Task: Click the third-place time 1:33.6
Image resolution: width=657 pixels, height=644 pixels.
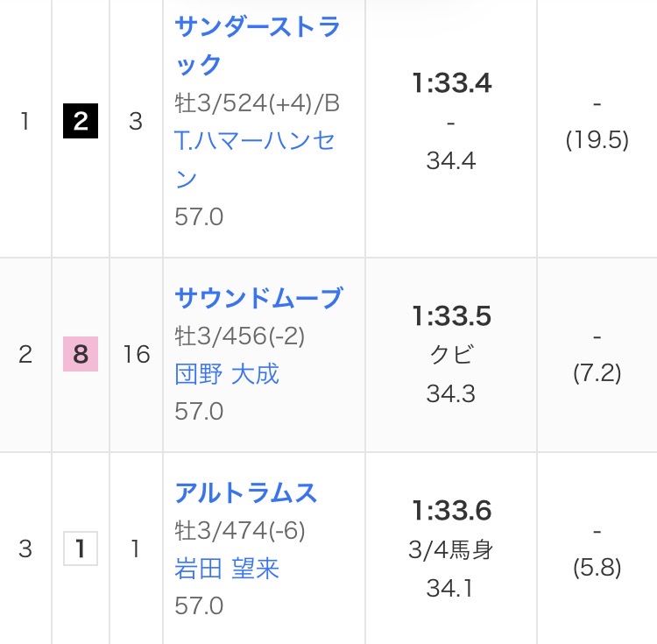Action: click(x=451, y=510)
